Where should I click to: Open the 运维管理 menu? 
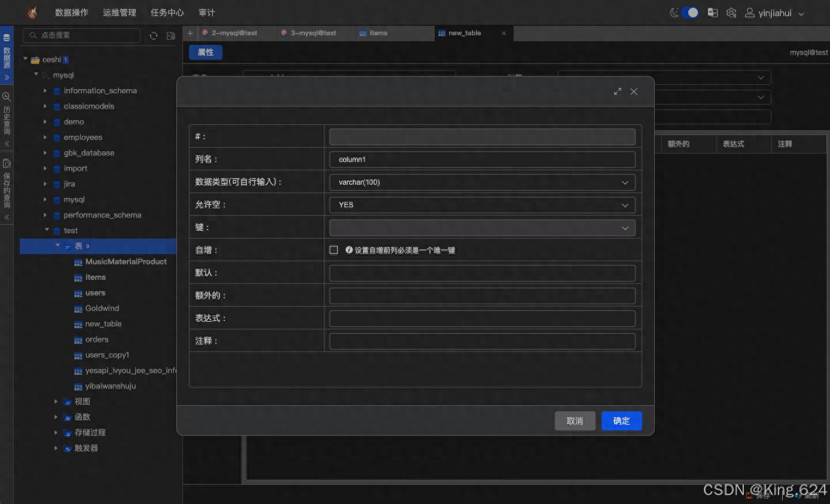[119, 12]
